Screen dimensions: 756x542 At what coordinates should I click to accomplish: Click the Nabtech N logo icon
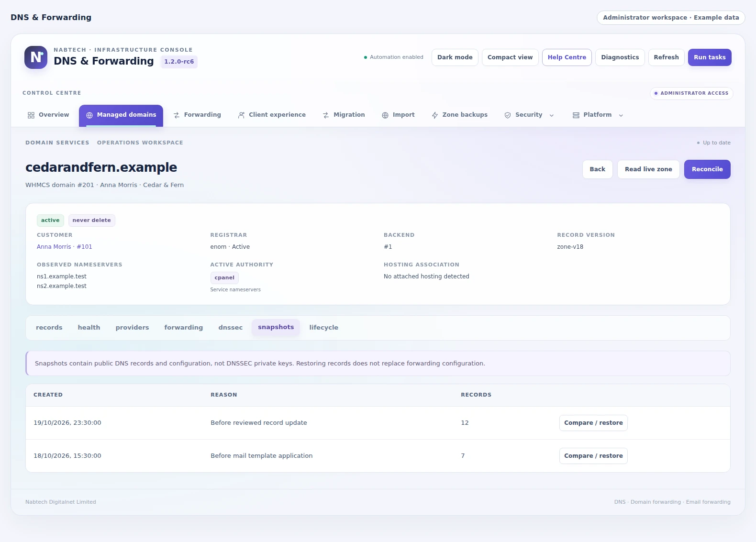(x=36, y=57)
